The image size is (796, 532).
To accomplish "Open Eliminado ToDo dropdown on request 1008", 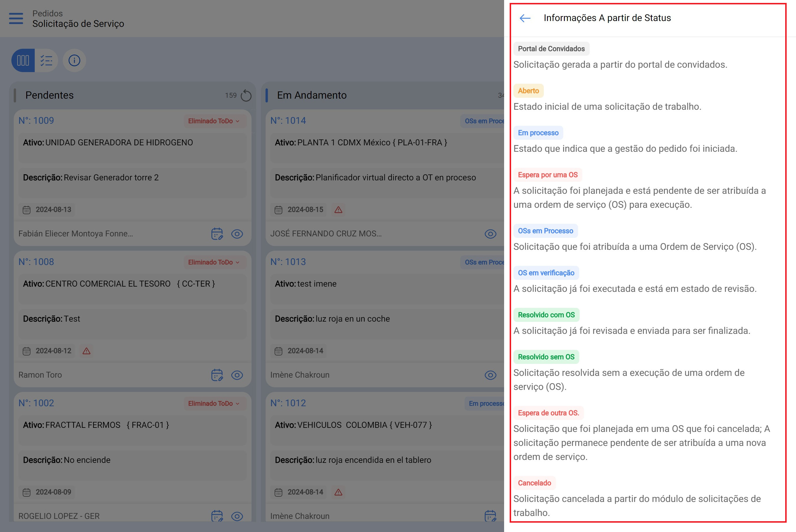I will tap(215, 262).
